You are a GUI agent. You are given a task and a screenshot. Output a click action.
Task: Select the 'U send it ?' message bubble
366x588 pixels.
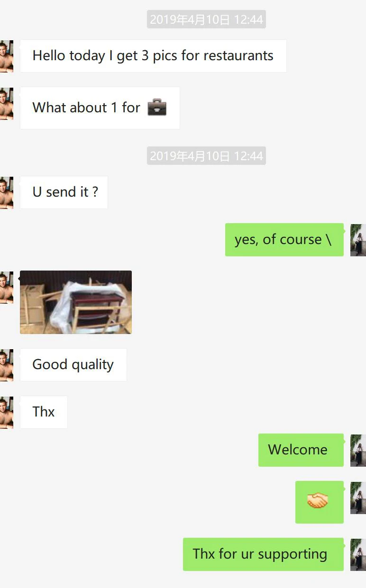click(64, 192)
